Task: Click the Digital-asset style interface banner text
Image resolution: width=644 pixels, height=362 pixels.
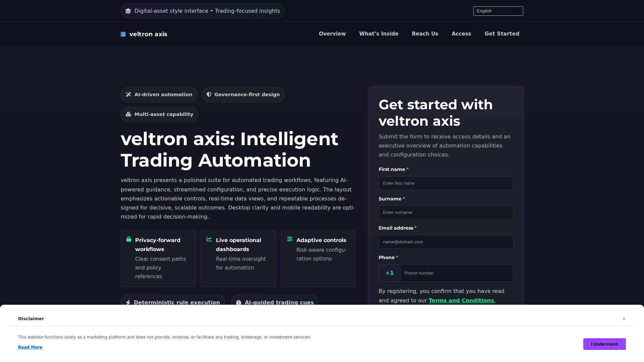Action: point(207,11)
